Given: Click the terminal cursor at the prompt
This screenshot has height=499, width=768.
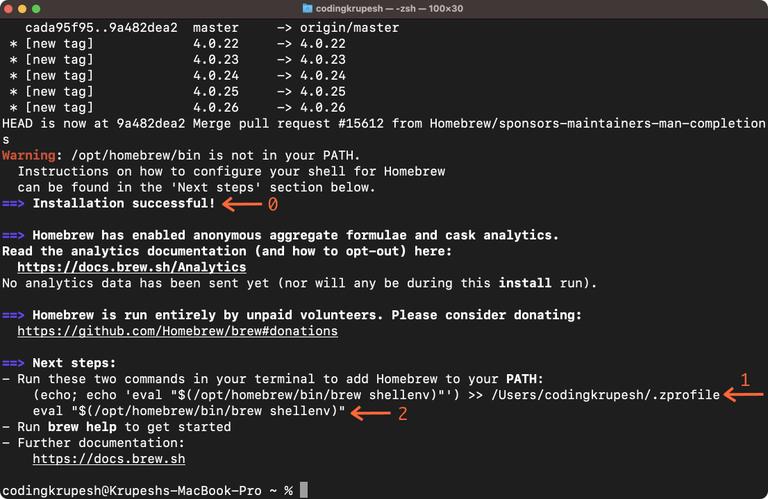Looking at the screenshot, I should coord(304,490).
